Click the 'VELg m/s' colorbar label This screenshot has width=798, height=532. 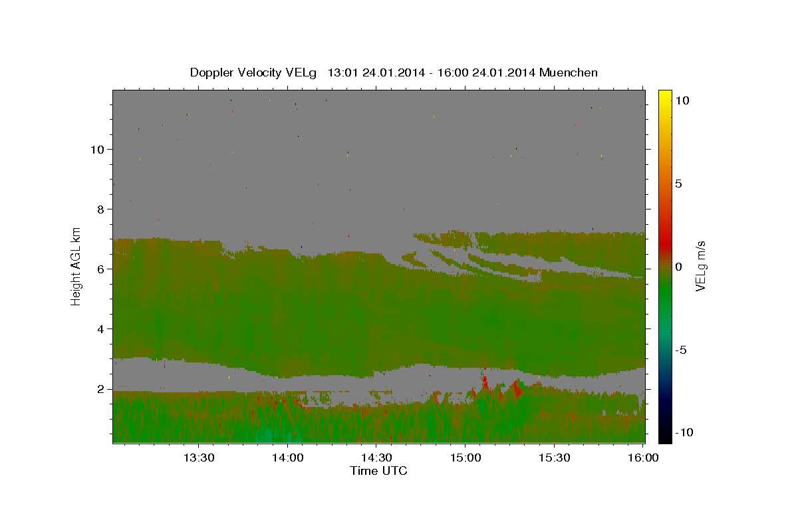(701, 265)
